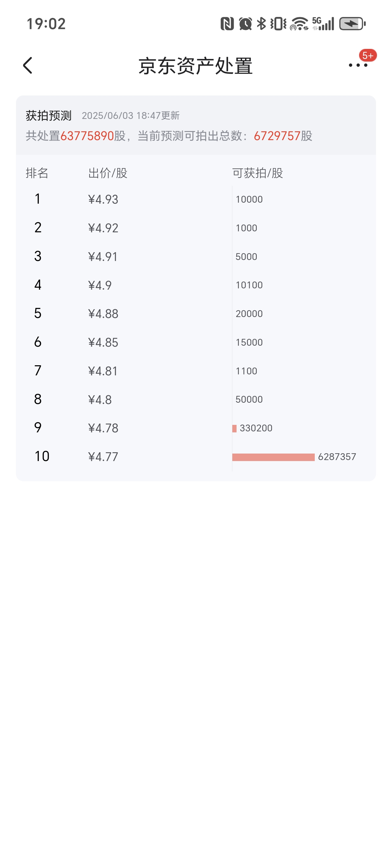This screenshot has width=391, height=868.
Task: Tap the 获拍预测 heading
Action: click(x=49, y=116)
